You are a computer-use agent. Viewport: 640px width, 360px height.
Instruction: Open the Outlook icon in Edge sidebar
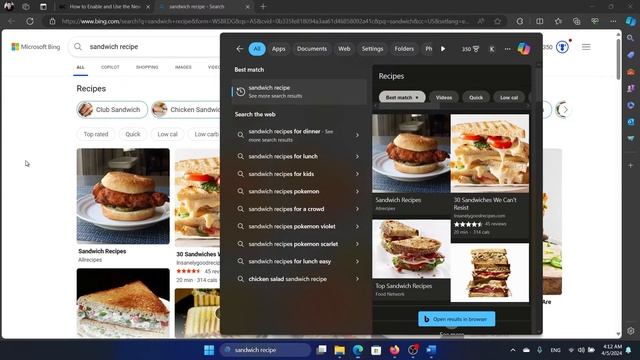pos(631,122)
